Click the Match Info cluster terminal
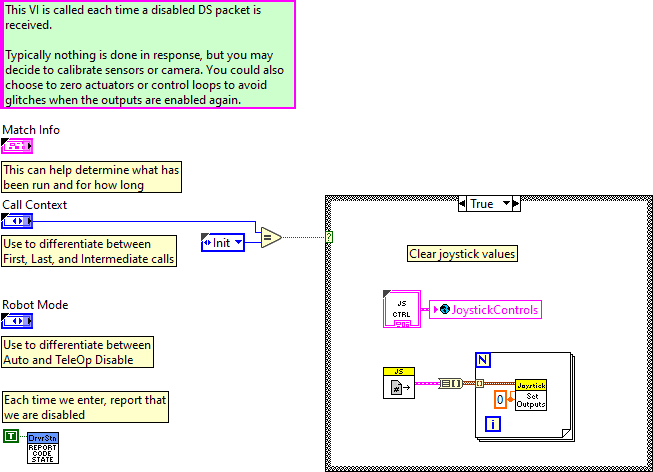The image size is (653, 472). tap(17, 146)
